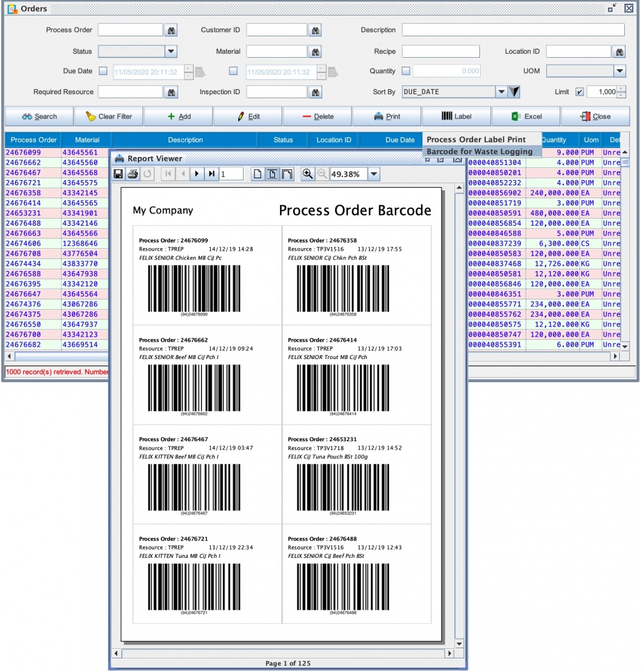The height and width of the screenshot is (672, 641).
Task: Click the zoom in magnifier icon
Action: coord(308,174)
